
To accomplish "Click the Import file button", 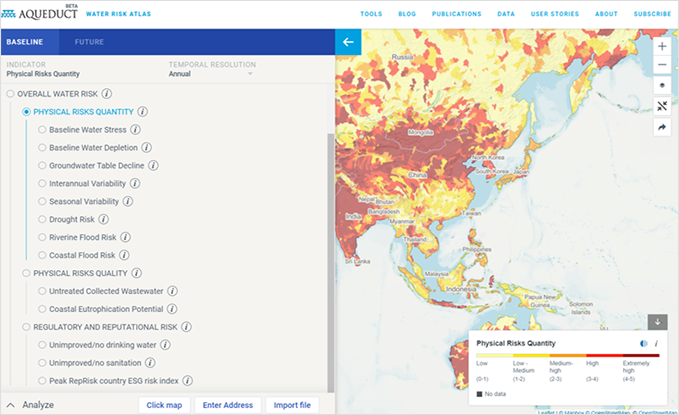I will point(292,405).
